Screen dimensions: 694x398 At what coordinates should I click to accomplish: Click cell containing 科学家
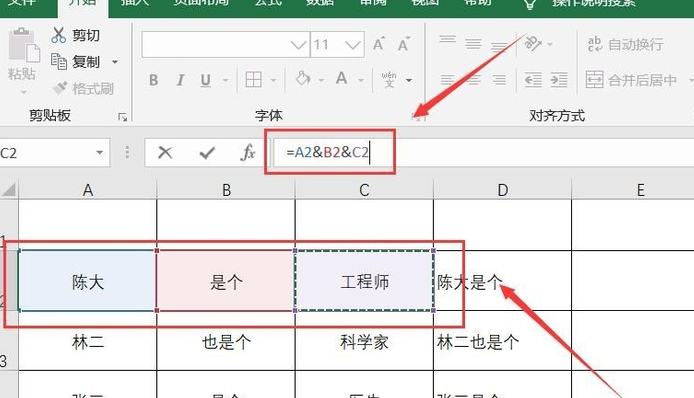point(364,341)
